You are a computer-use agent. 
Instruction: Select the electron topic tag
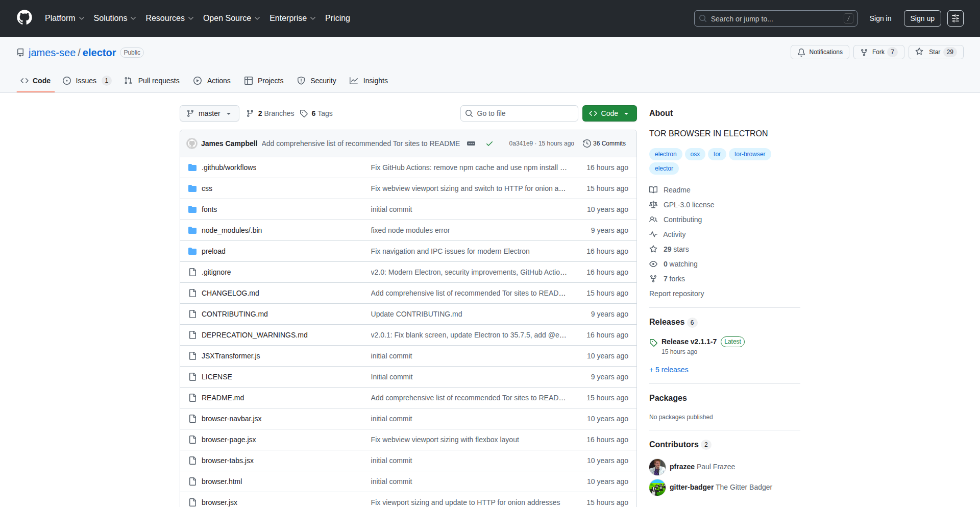coord(666,154)
